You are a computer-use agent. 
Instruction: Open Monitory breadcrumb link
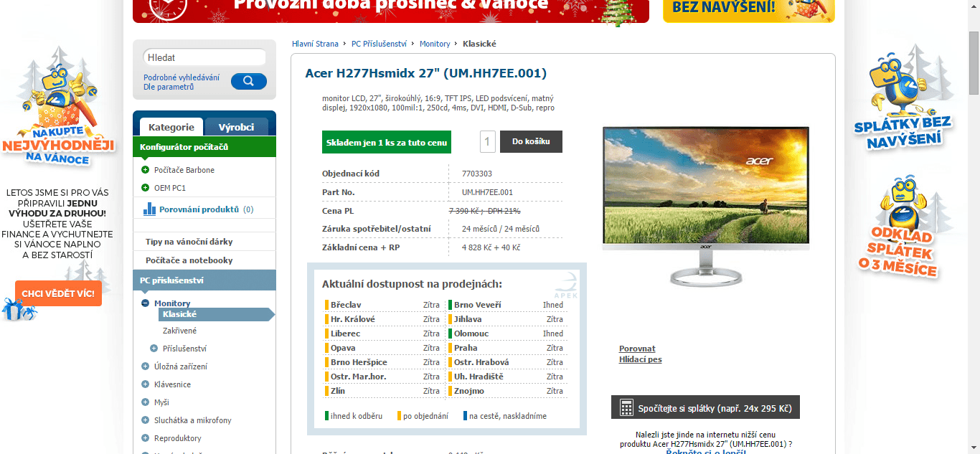point(435,44)
